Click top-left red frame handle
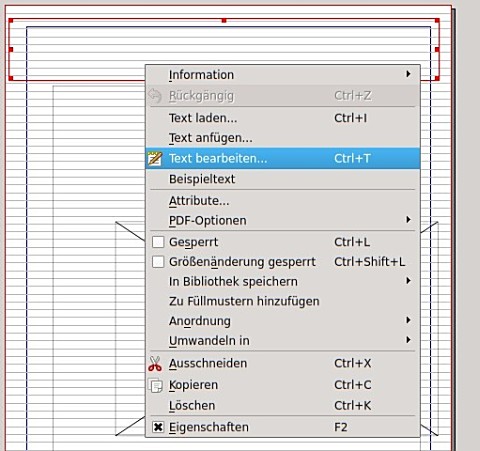 (11, 21)
